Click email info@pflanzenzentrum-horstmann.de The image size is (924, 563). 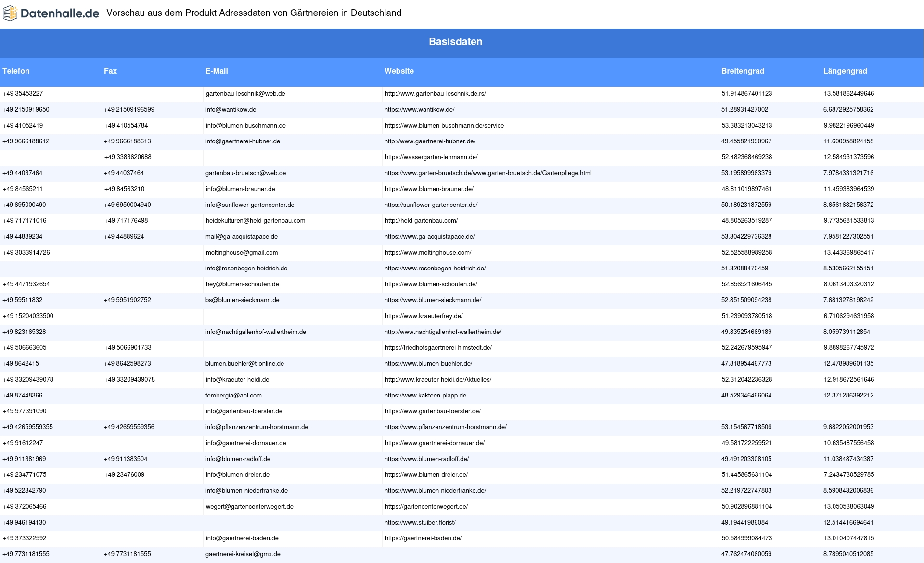coord(257,427)
